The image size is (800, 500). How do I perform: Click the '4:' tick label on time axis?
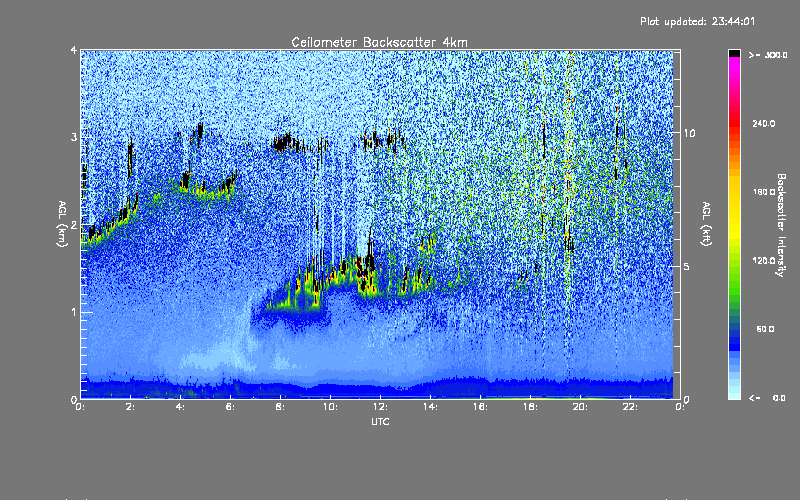[x=181, y=407]
